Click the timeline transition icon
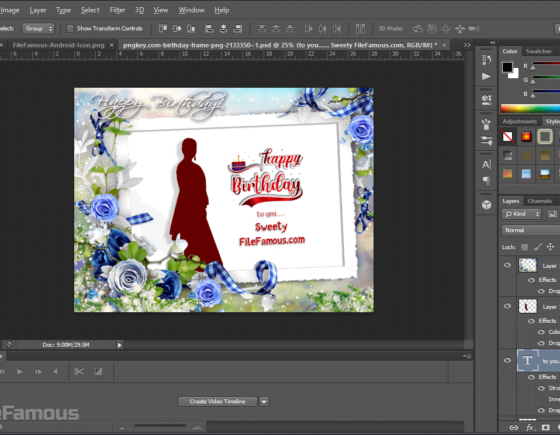Image resolution: width=560 pixels, height=435 pixels. pyautogui.click(x=98, y=371)
